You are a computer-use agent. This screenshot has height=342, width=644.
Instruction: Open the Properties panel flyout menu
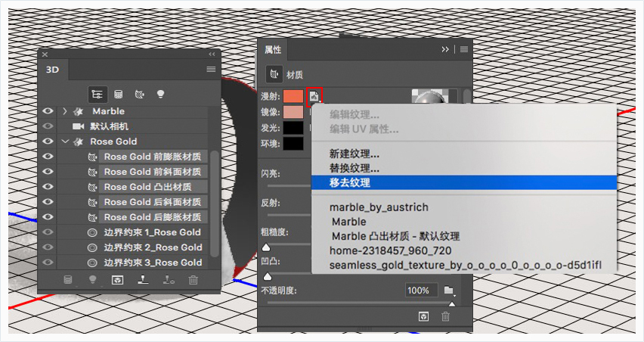(464, 49)
